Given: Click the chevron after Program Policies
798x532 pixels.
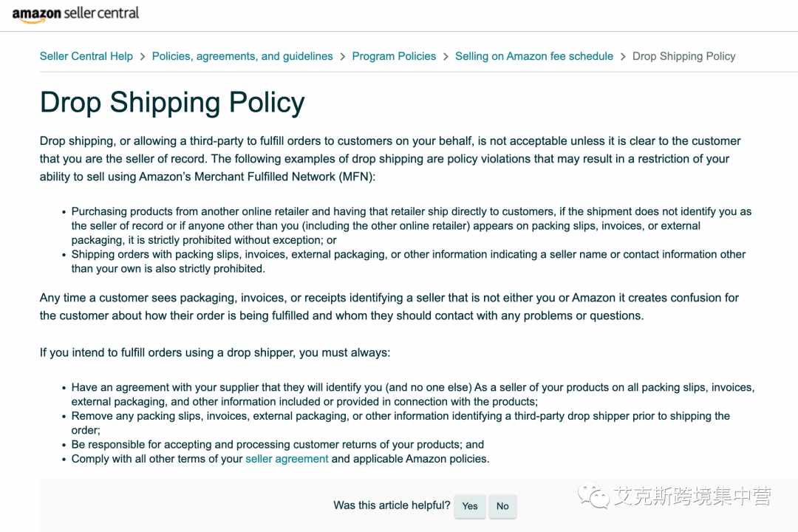Looking at the screenshot, I should click(x=446, y=56).
